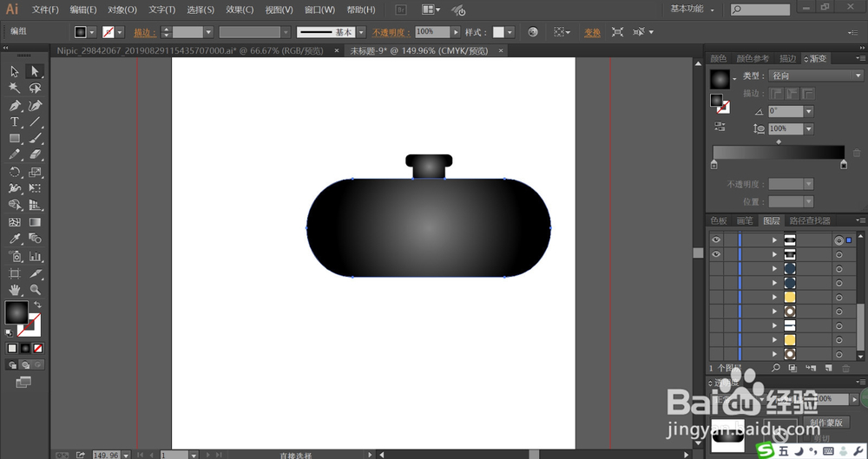Click 变换 link in control bar
Screen dimensions: 868x459
[x=592, y=33]
